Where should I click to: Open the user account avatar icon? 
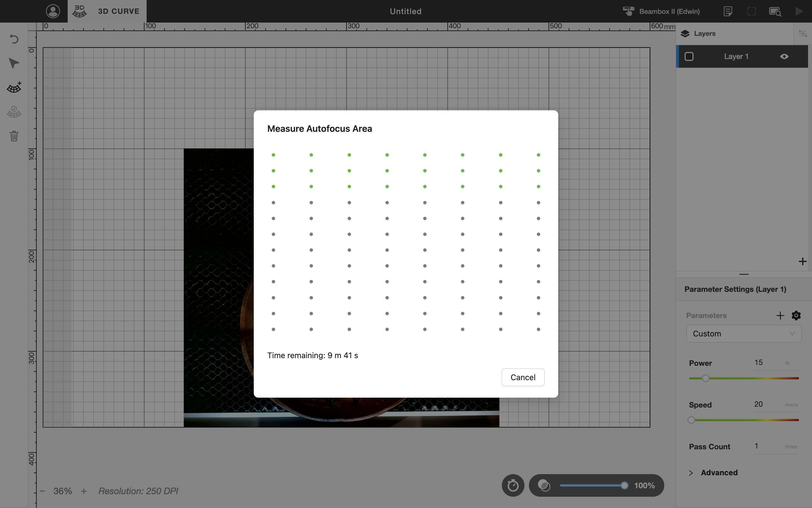53,11
